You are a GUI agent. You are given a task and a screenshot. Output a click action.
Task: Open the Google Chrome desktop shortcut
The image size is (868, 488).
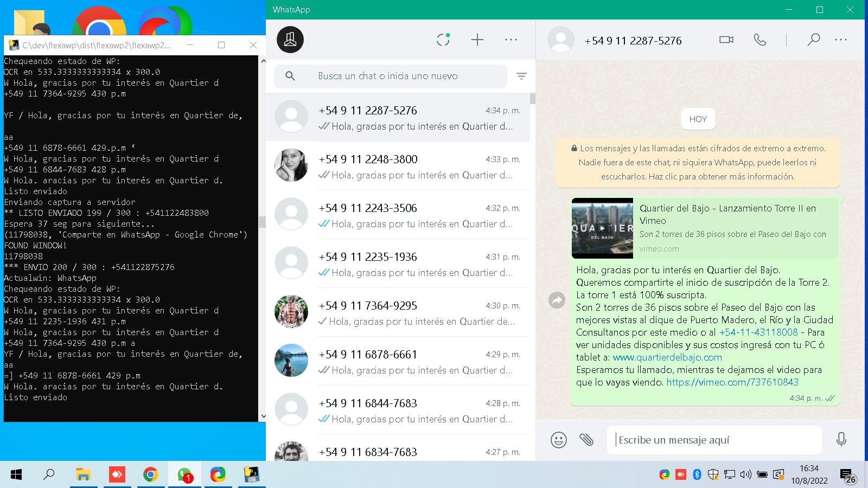click(99, 21)
